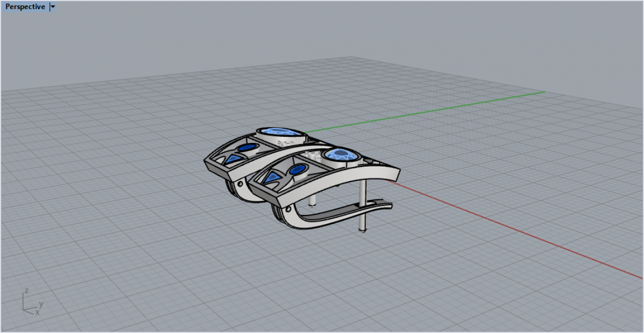This screenshot has height=333, width=644.
Task: Select the green Y axis line
Action: tap(427, 111)
